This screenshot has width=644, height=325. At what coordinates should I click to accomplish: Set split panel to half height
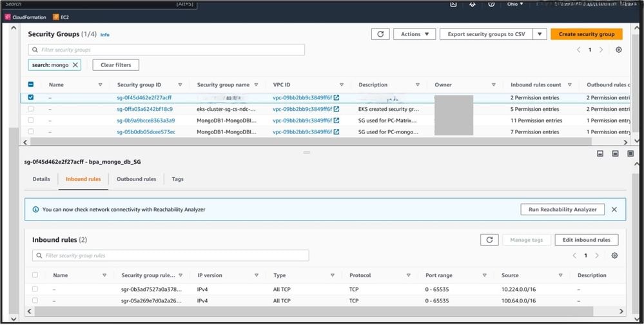point(615,153)
